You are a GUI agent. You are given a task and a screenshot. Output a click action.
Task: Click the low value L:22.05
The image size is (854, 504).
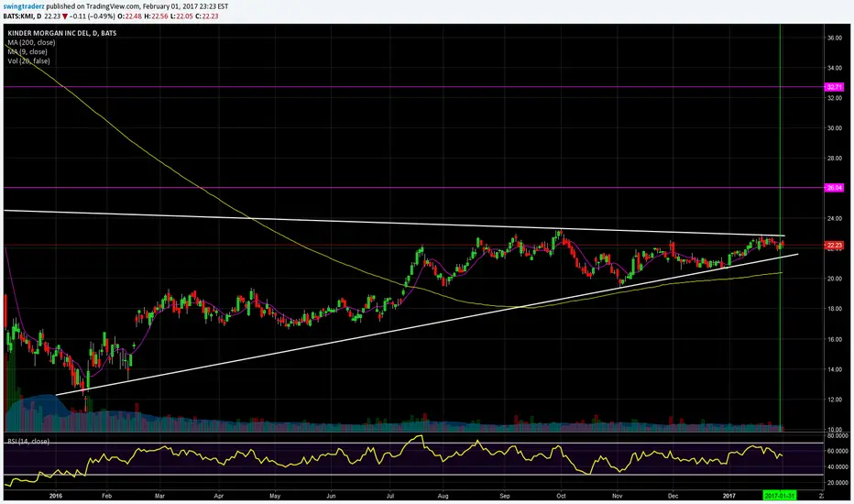coord(181,16)
